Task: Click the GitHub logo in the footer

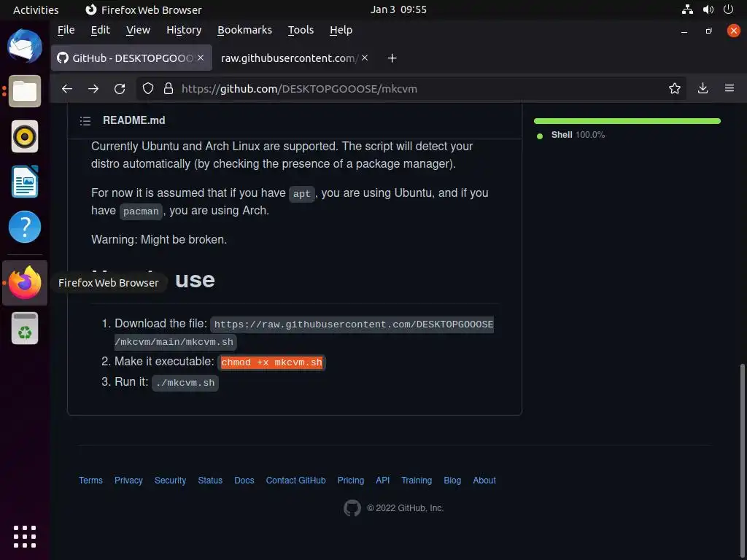Action: tap(352, 508)
